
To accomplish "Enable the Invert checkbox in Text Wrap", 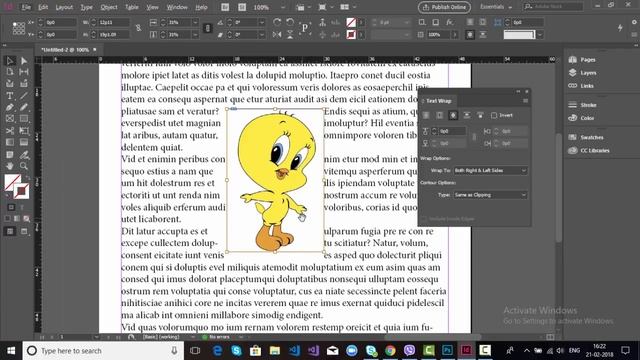I will pos(494,116).
